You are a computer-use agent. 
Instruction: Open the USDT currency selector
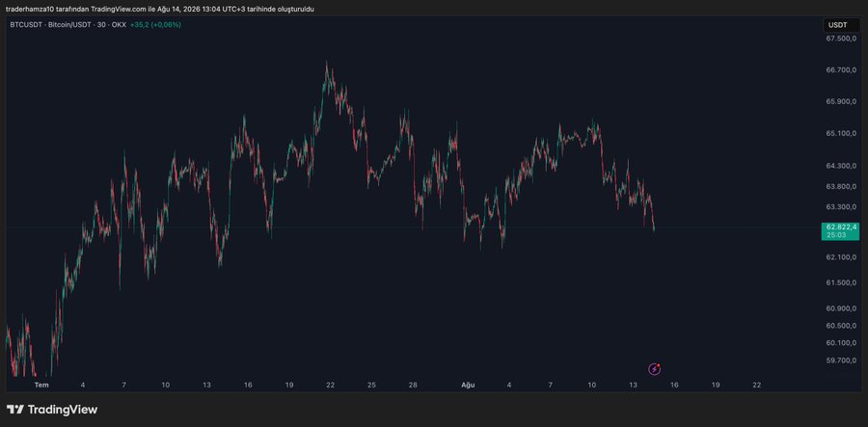(840, 25)
